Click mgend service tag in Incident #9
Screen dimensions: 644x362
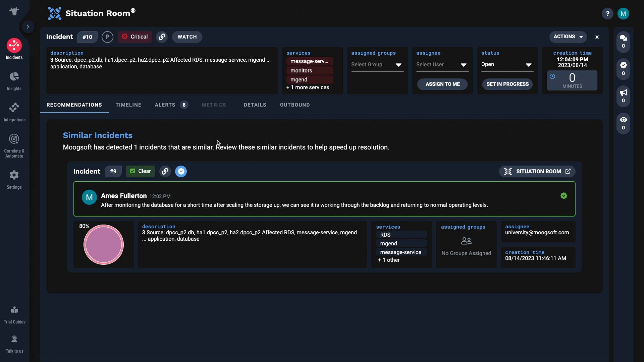[401, 243]
